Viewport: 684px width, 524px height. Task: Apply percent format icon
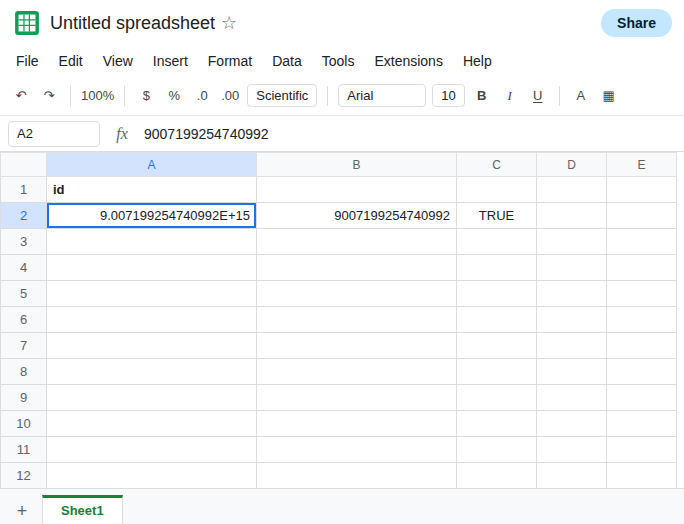[x=174, y=96]
